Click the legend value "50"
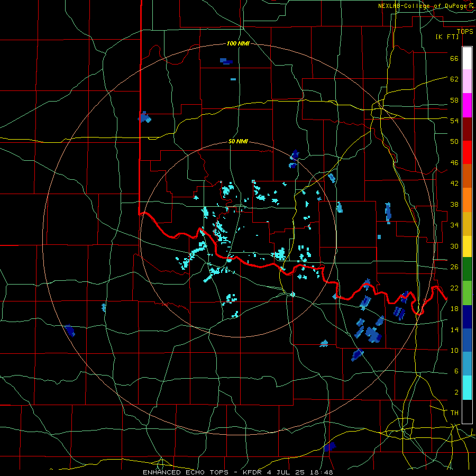Image resolution: width=476 pixels, height=476 pixels. tap(454, 141)
